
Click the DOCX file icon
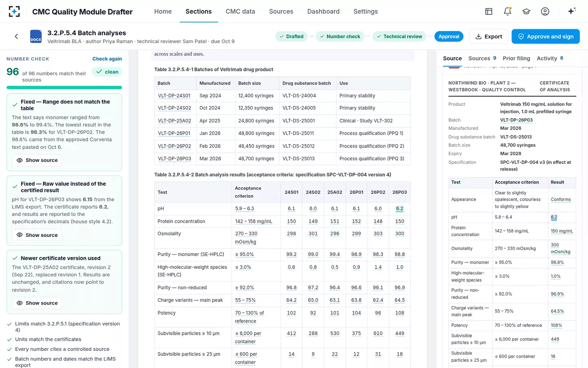pos(36,36)
